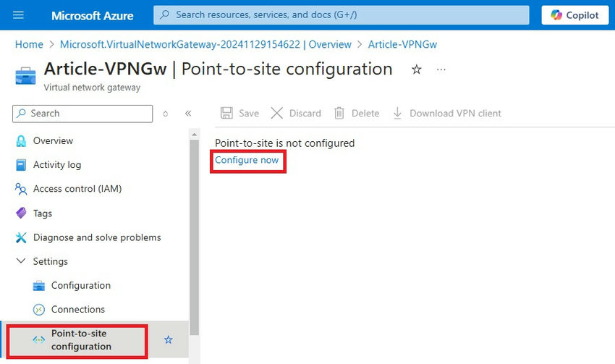The image size is (615, 364).
Task: Toggle expand/collapse all menu groups
Action: [166, 114]
